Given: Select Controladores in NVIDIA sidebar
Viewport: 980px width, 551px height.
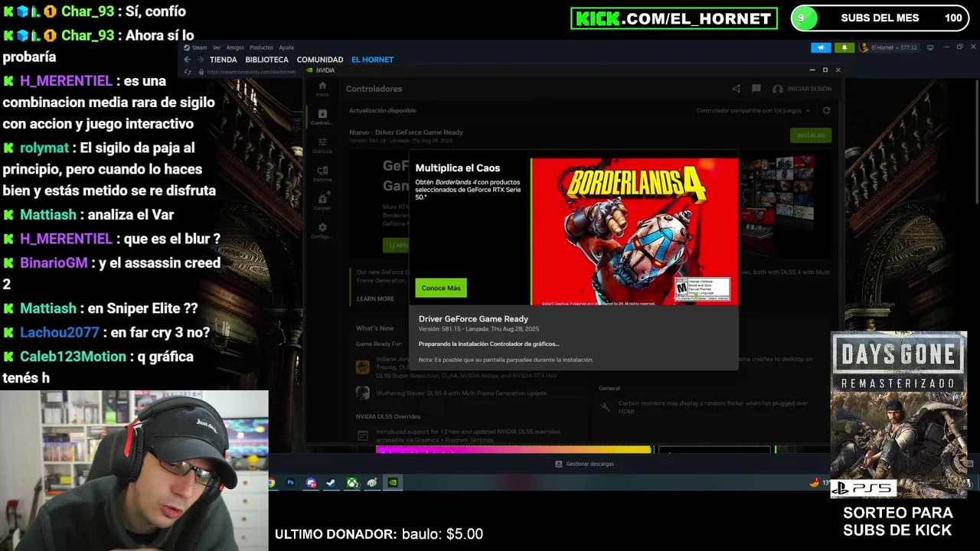Looking at the screenshot, I should pyautogui.click(x=322, y=117).
